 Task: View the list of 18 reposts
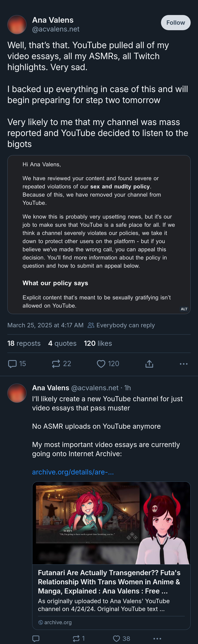pyautogui.click(x=24, y=343)
